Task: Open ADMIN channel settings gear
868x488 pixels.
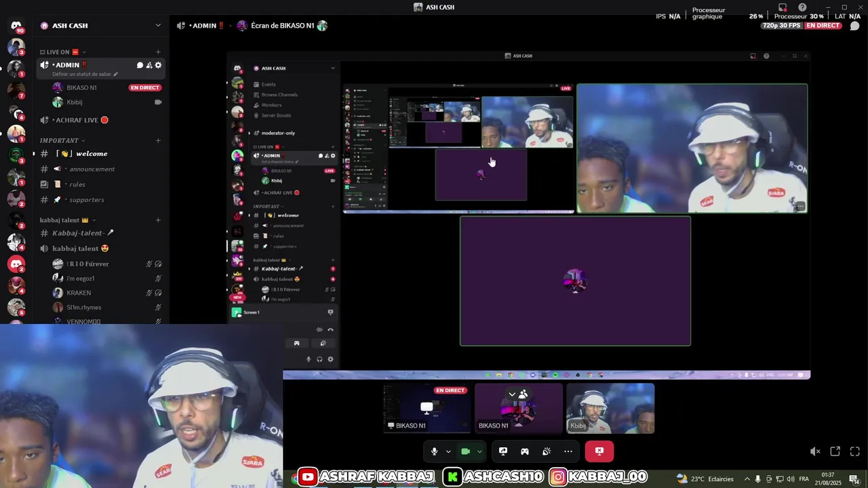Action: (158, 65)
